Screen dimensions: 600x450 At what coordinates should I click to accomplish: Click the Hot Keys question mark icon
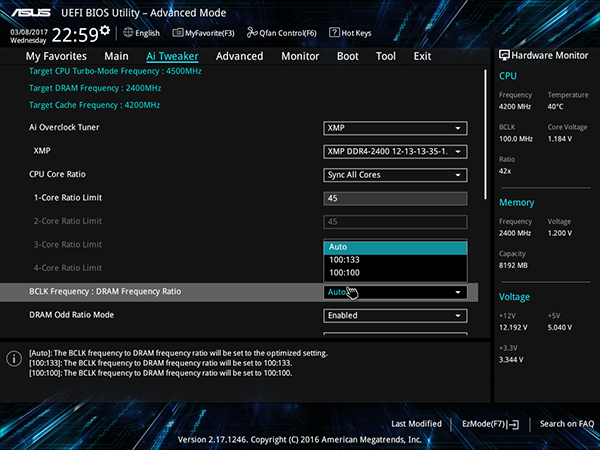tap(334, 33)
